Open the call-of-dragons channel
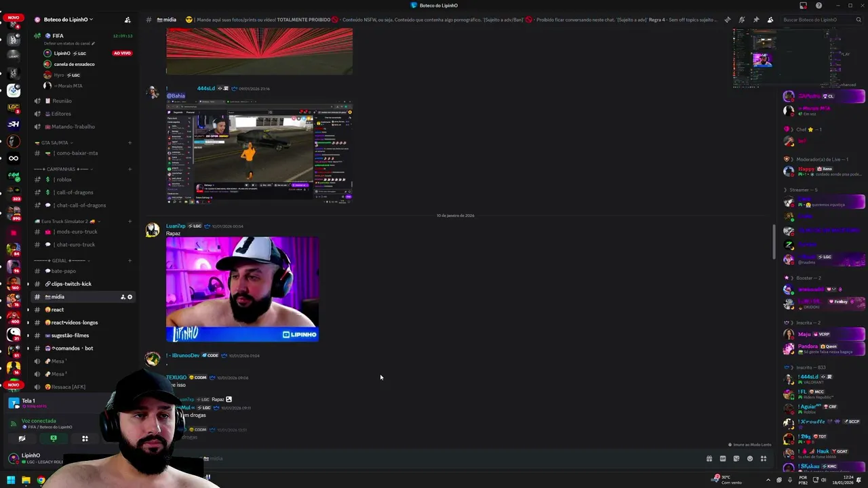 81,192
